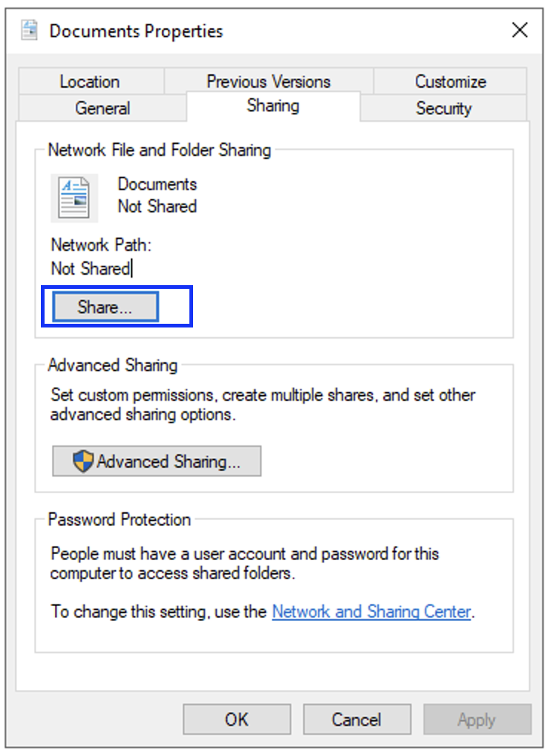Click the Documents Properties title bar icon
The width and height of the screenshot is (560, 753).
click(x=30, y=30)
